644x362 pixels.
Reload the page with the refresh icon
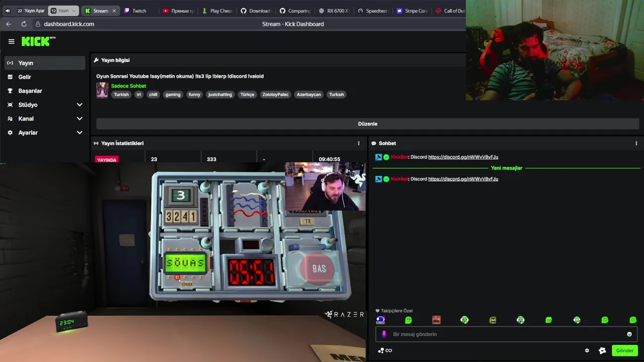click(x=24, y=24)
